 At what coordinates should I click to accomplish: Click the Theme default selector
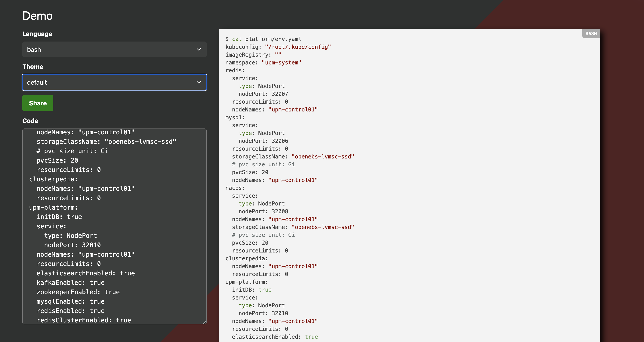tap(114, 82)
